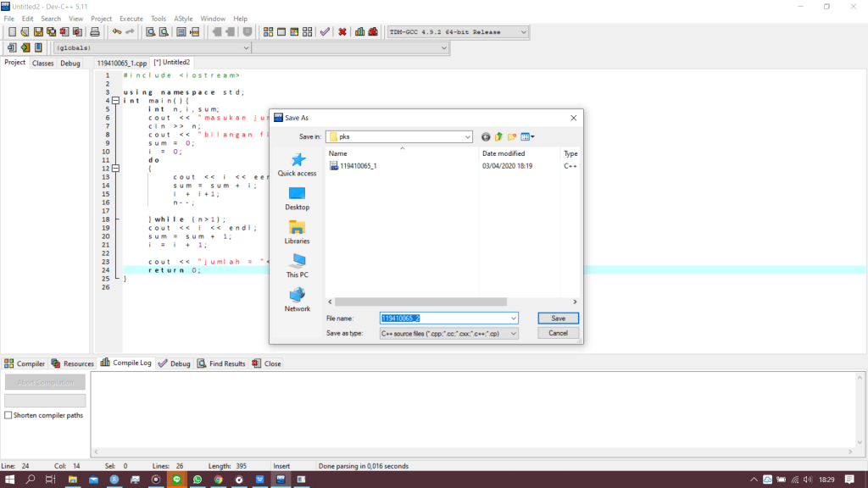Screen dimensions: 868x488
Task: Collapse the main function fold marker at line 4
Action: (x=115, y=101)
